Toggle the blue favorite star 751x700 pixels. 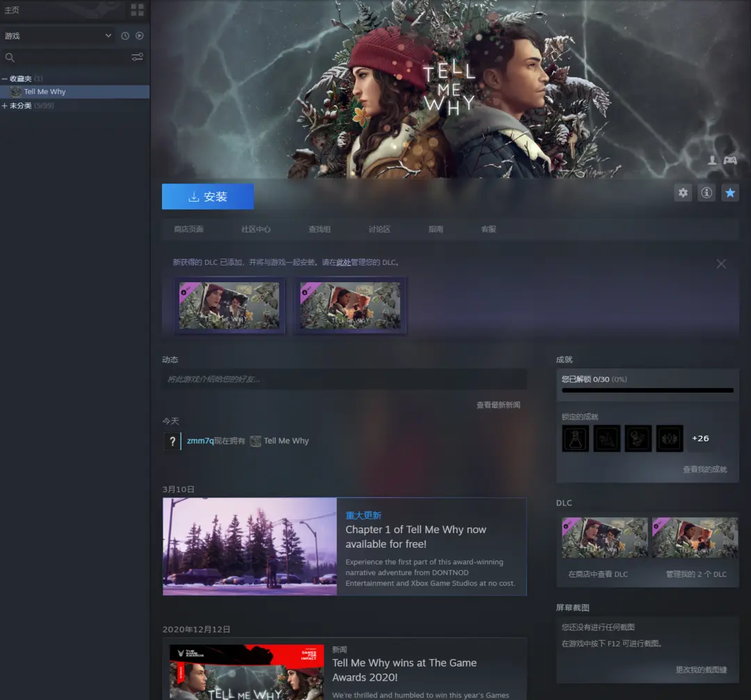[x=730, y=193]
